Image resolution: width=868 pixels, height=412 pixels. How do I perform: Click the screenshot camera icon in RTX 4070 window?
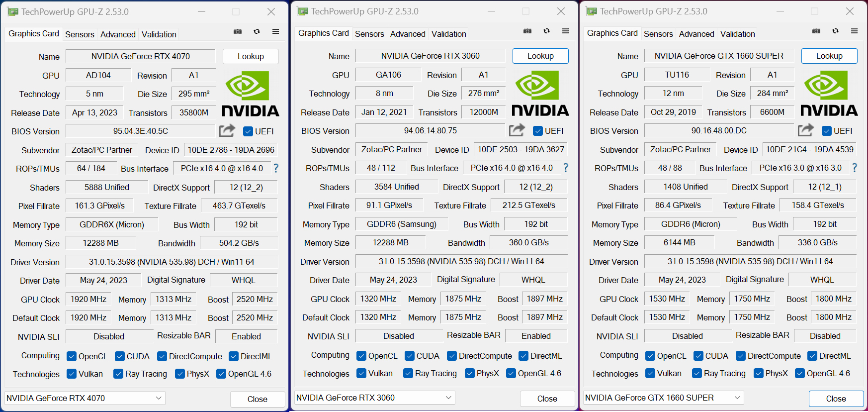pos(238,31)
